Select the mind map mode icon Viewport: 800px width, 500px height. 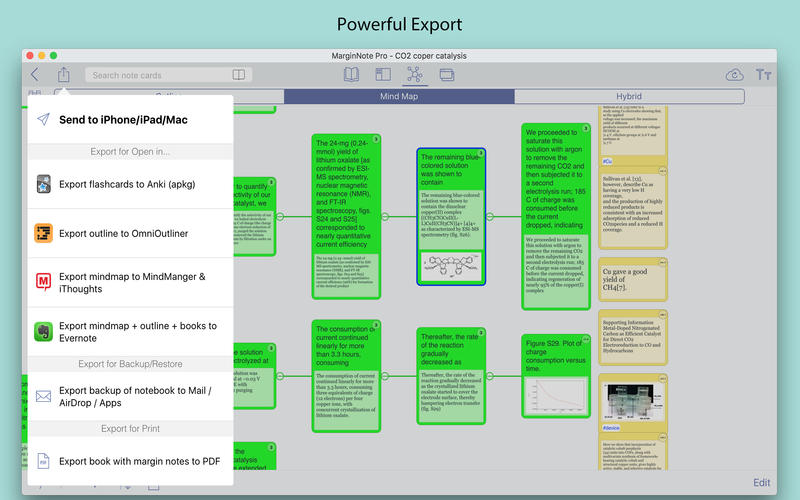pyautogui.click(x=415, y=75)
